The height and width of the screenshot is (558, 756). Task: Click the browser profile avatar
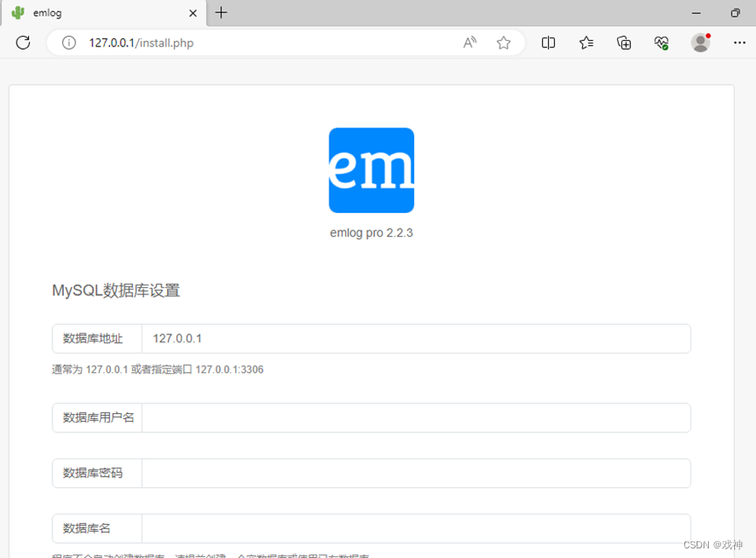pos(700,42)
